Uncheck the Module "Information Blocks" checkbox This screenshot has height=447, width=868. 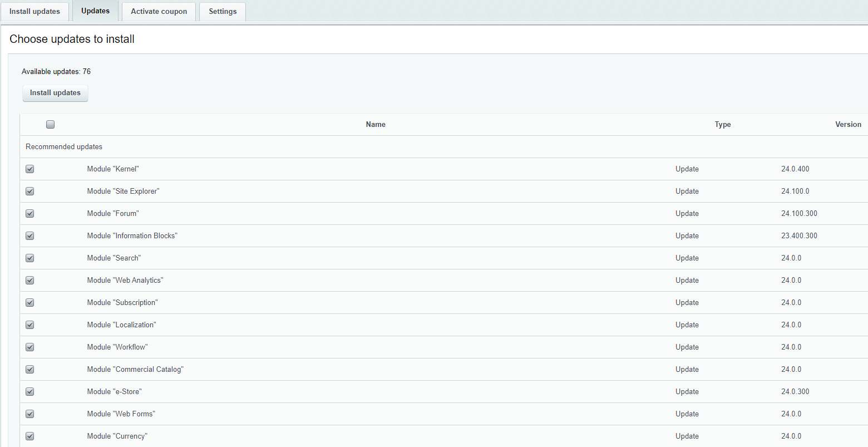point(30,236)
